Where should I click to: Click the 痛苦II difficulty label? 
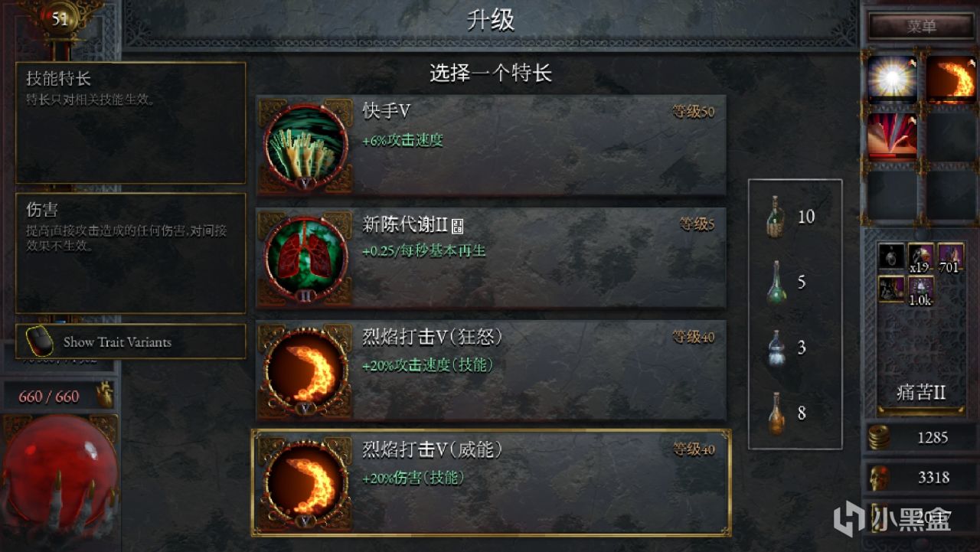coord(921,393)
